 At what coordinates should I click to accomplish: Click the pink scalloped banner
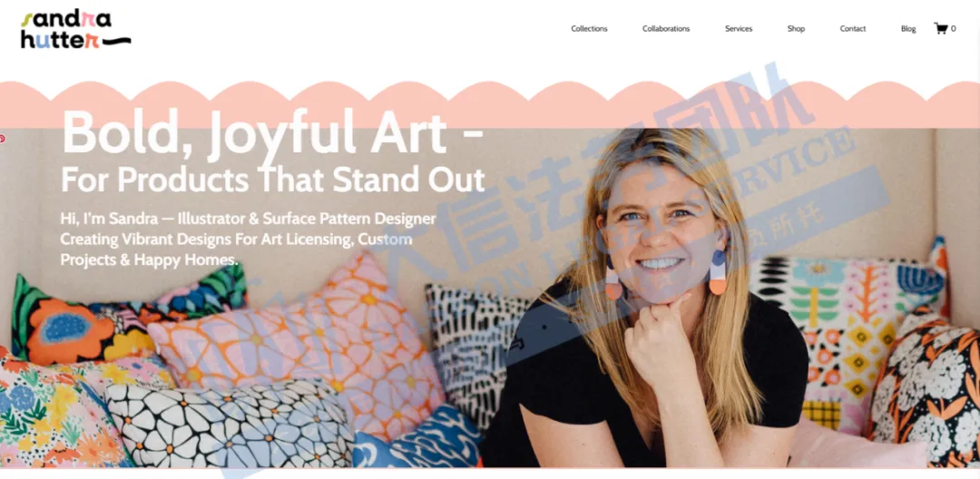pyautogui.click(x=490, y=104)
